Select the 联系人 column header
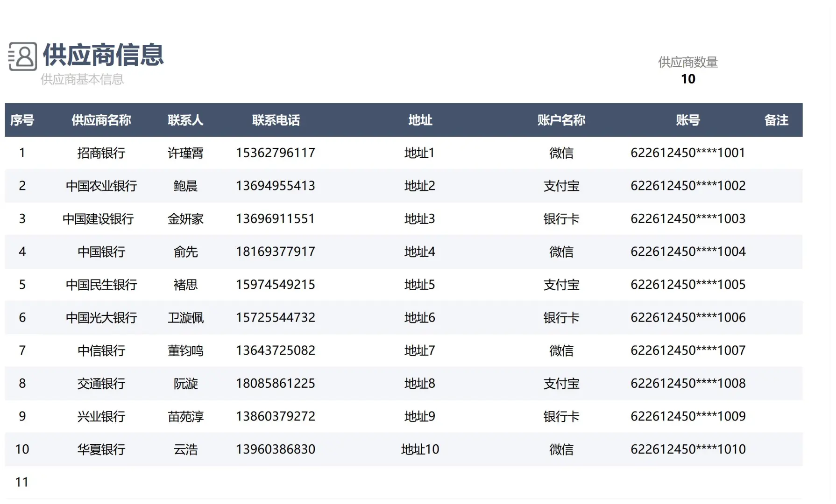Screen dimensions: 836x504 (x=185, y=120)
